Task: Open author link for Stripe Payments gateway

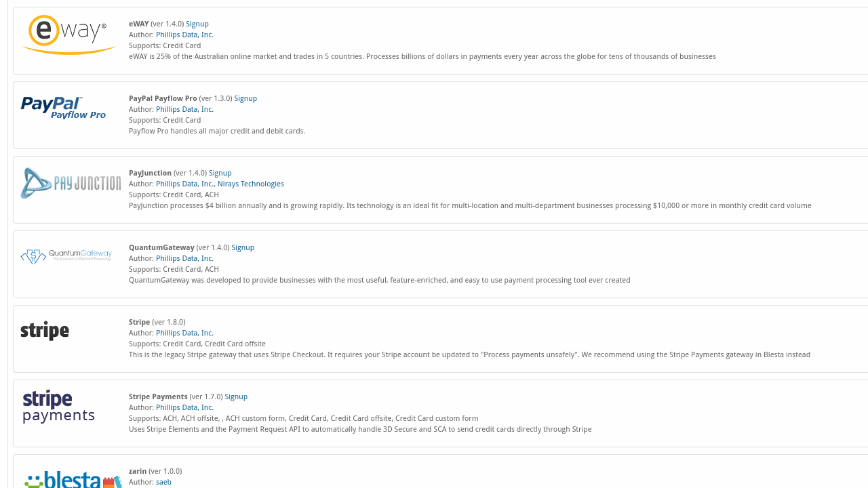Action: tap(184, 407)
